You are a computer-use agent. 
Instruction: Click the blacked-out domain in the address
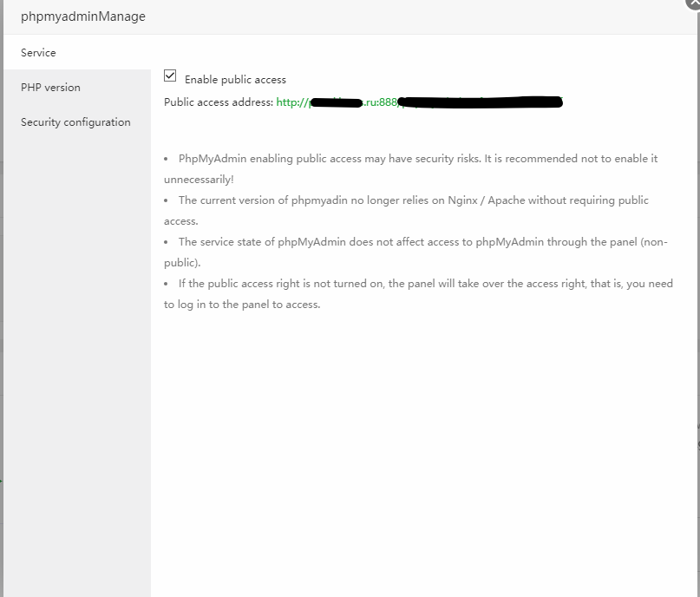pos(336,102)
